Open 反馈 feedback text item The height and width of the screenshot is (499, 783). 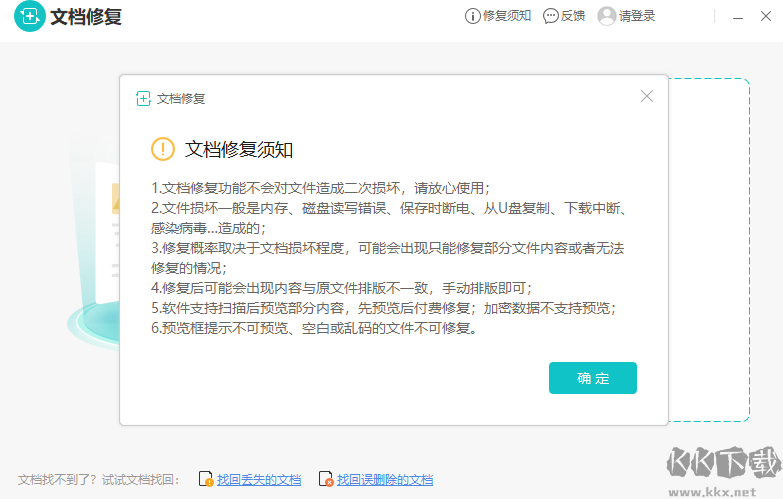(573, 16)
